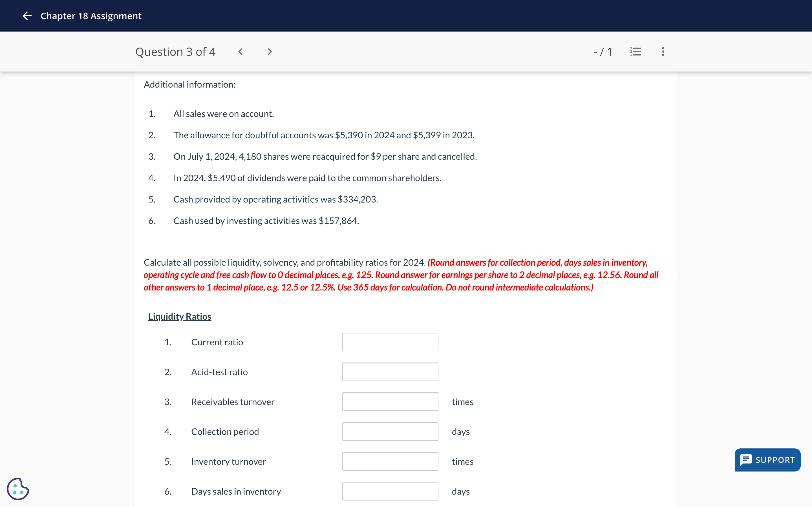Click the Current ratio input field
The width and height of the screenshot is (812, 507).
coord(390,342)
